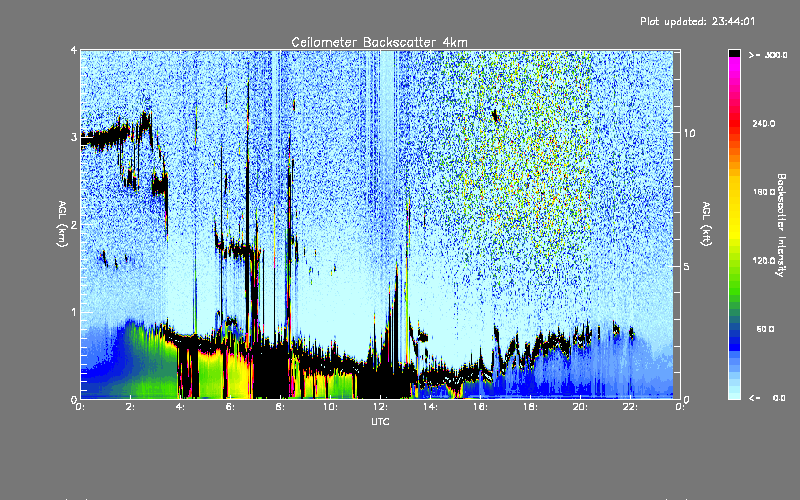Click the 'Backscatter Intensity' colorbar label
This screenshot has width=800, height=500.
[x=781, y=225]
